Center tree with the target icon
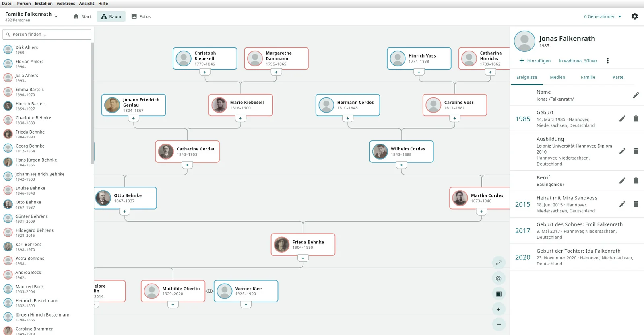Image resolution: width=644 pixels, height=335 pixels. (499, 278)
